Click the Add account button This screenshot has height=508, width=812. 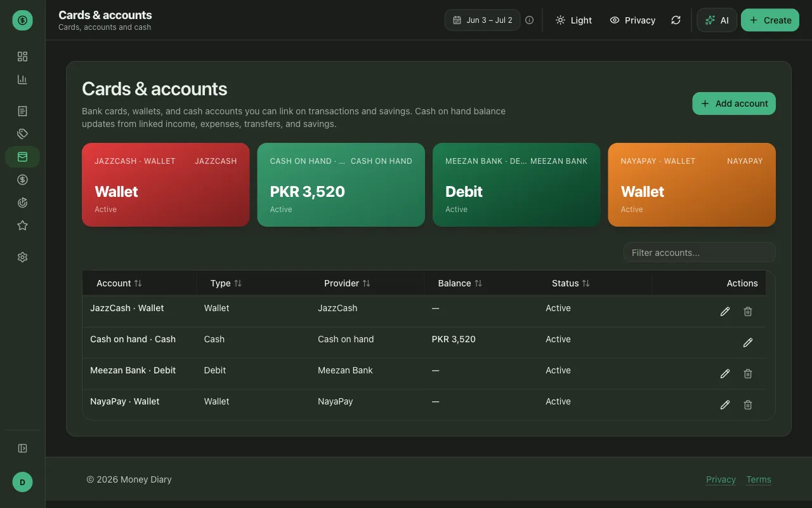click(734, 104)
